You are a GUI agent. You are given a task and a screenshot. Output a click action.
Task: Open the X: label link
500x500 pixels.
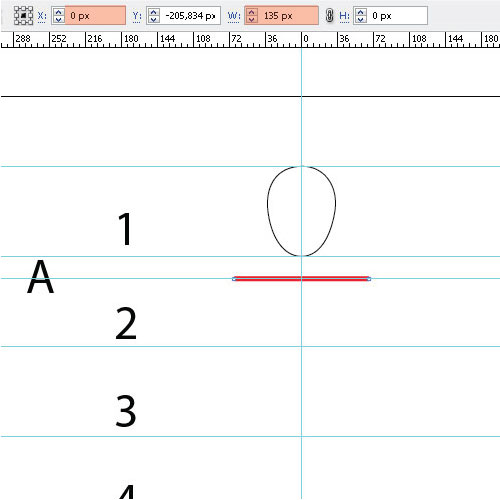[x=42, y=16]
